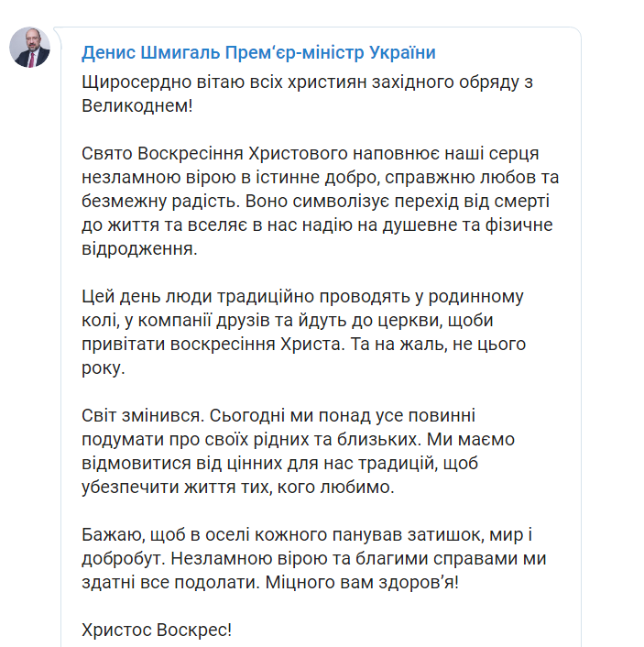Click the word Прем'єр-міністр in the channel title
The width and height of the screenshot is (644, 647).
pyautogui.click(x=294, y=53)
